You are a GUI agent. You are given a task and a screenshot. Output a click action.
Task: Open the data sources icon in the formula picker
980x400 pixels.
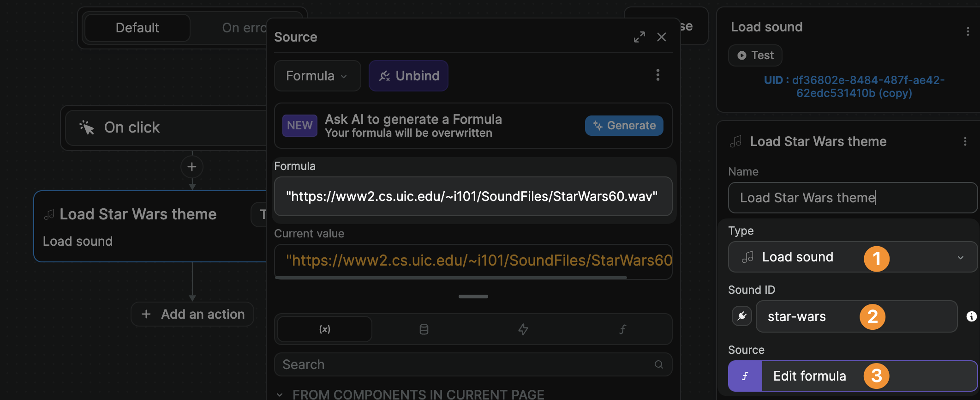point(424,329)
